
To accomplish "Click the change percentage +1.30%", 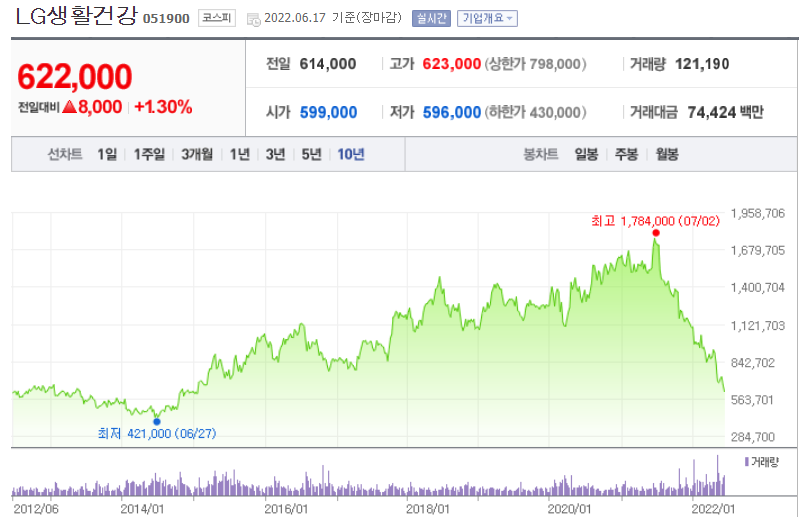I will (163, 107).
